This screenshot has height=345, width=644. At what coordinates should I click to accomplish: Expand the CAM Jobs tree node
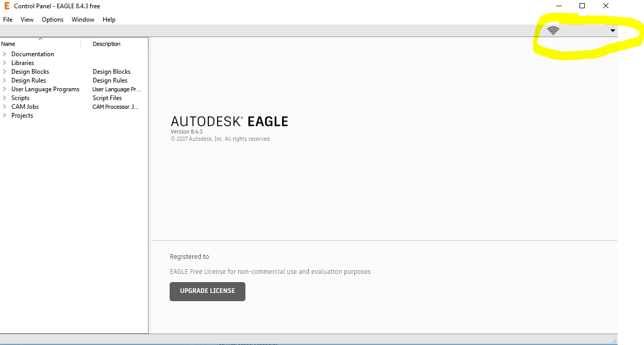[x=5, y=107]
